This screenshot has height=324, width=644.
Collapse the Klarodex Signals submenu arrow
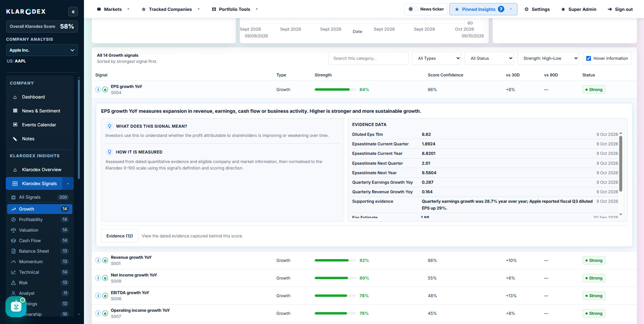point(68,184)
